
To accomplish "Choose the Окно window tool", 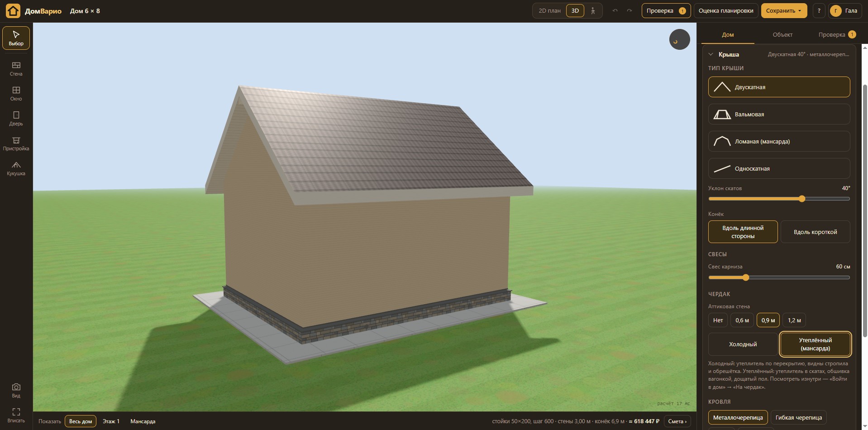I will click(16, 94).
